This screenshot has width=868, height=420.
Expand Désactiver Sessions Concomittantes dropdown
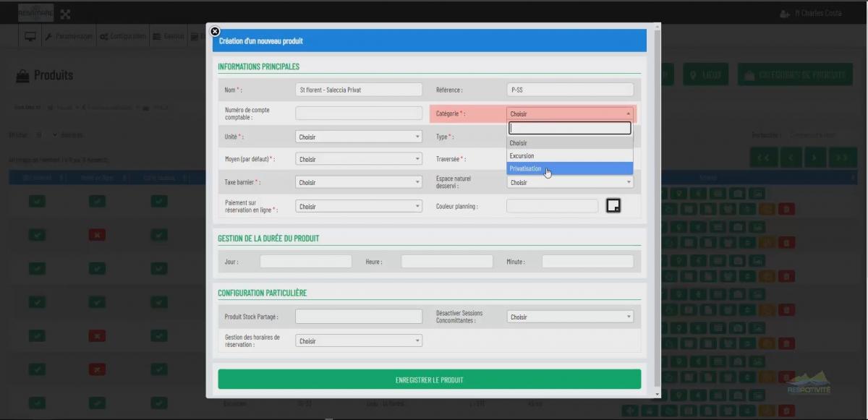point(570,317)
